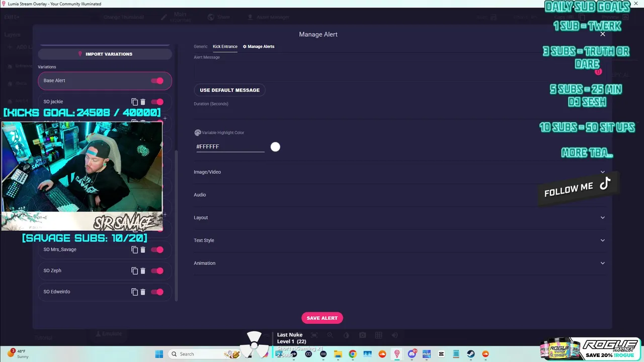
Task: Open the white highlight color swatch
Action: point(275,147)
